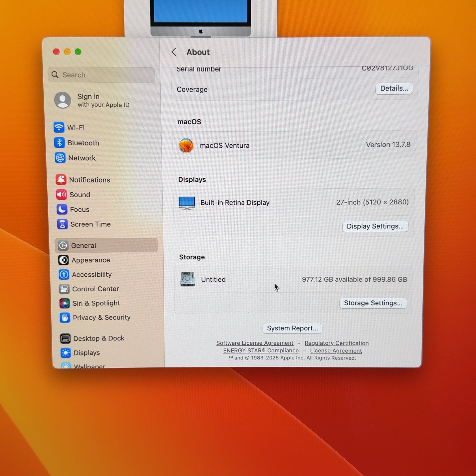Open ENERGY STAR Compliance link
476x476 pixels.
click(x=261, y=350)
